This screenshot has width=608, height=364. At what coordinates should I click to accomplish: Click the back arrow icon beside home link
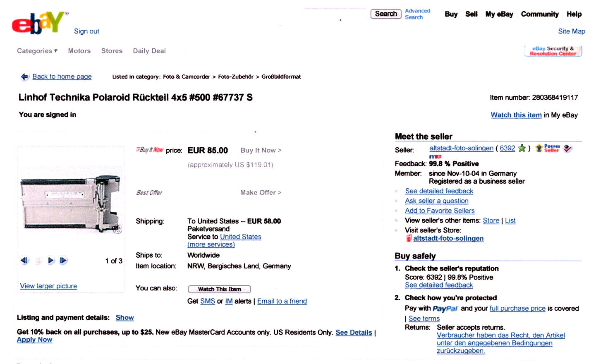[x=25, y=77]
